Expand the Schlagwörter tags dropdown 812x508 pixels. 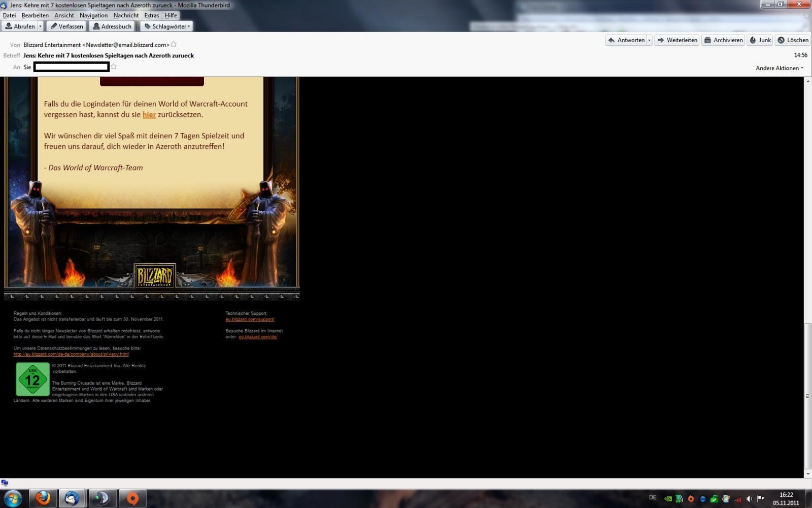click(167, 26)
